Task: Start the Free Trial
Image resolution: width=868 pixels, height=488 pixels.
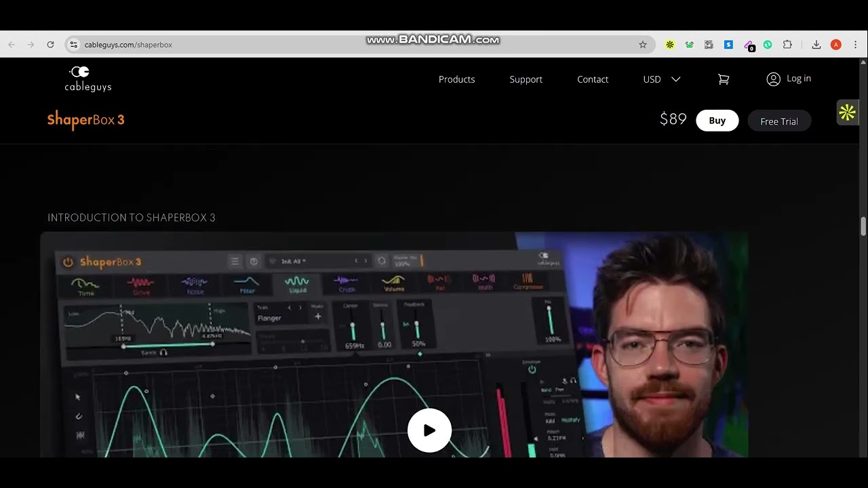Action: point(779,121)
